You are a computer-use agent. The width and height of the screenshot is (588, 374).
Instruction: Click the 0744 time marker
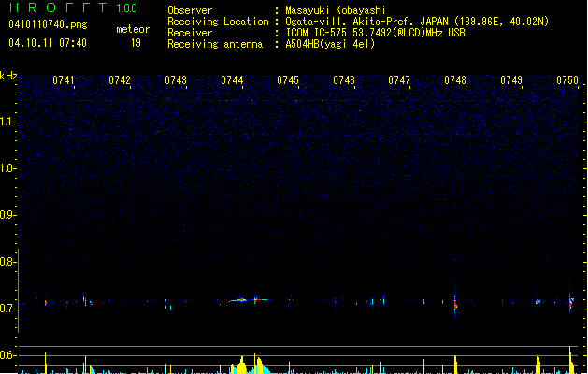232,80
